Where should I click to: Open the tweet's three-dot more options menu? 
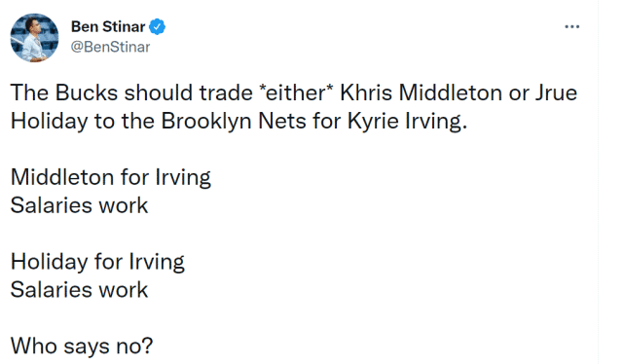click(571, 26)
